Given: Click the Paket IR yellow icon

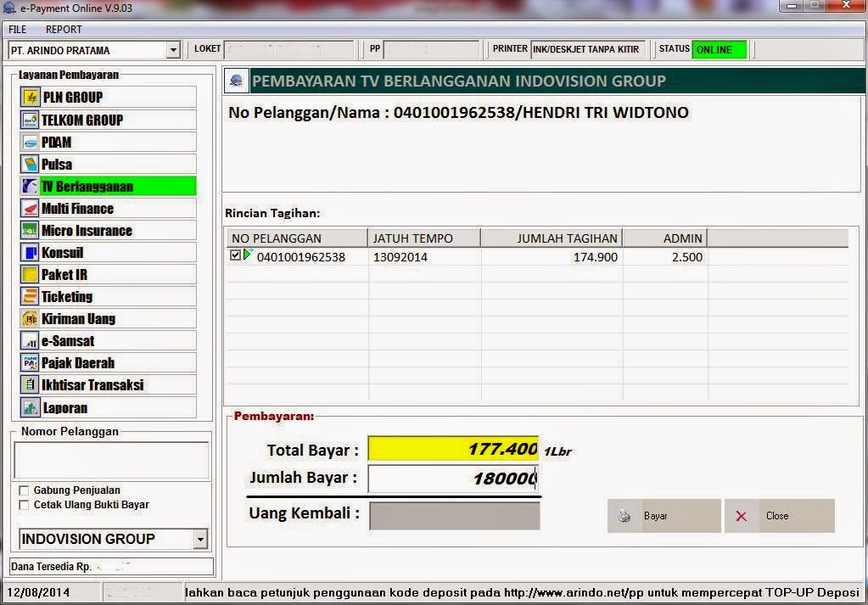Looking at the screenshot, I should click(x=30, y=275).
